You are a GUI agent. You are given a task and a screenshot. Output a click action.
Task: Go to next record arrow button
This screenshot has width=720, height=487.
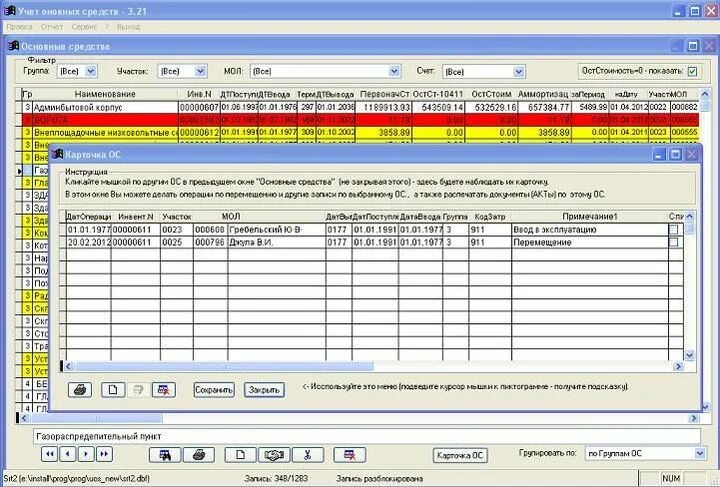pyautogui.click(x=86, y=454)
